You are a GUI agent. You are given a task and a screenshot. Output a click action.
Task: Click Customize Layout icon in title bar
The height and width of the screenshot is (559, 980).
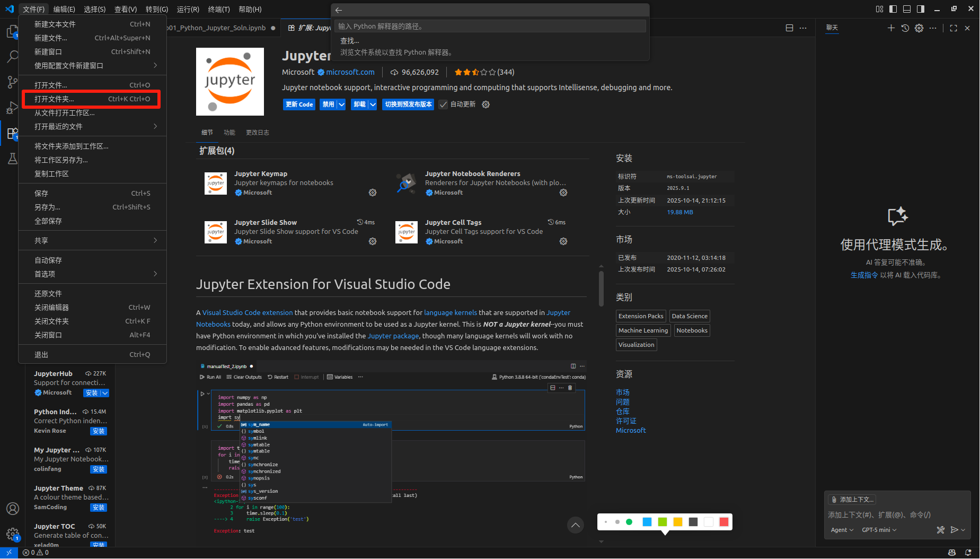tap(879, 9)
